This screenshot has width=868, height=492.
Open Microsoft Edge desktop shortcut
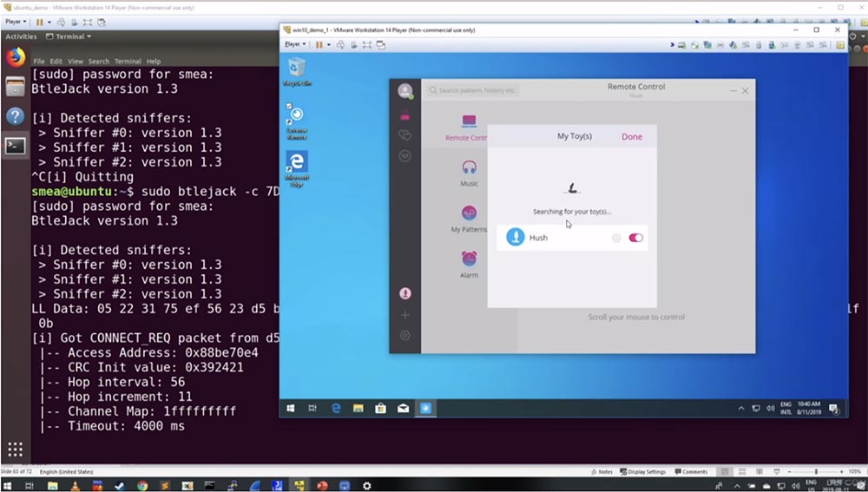(x=297, y=168)
